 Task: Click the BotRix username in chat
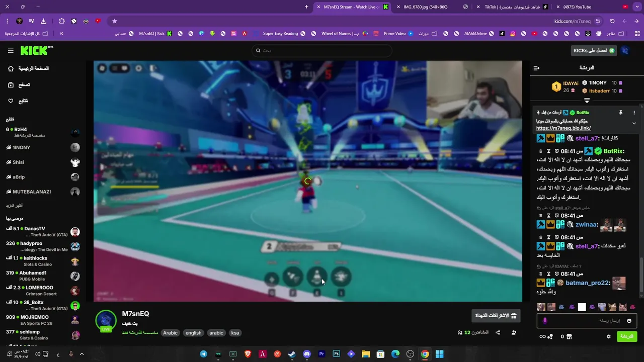[613, 151]
